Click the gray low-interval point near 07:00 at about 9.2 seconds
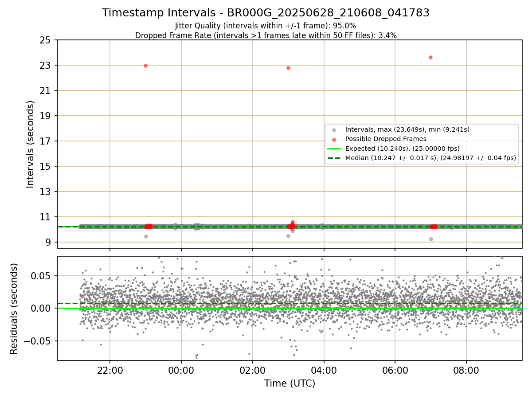The image size is (532, 399). (431, 239)
